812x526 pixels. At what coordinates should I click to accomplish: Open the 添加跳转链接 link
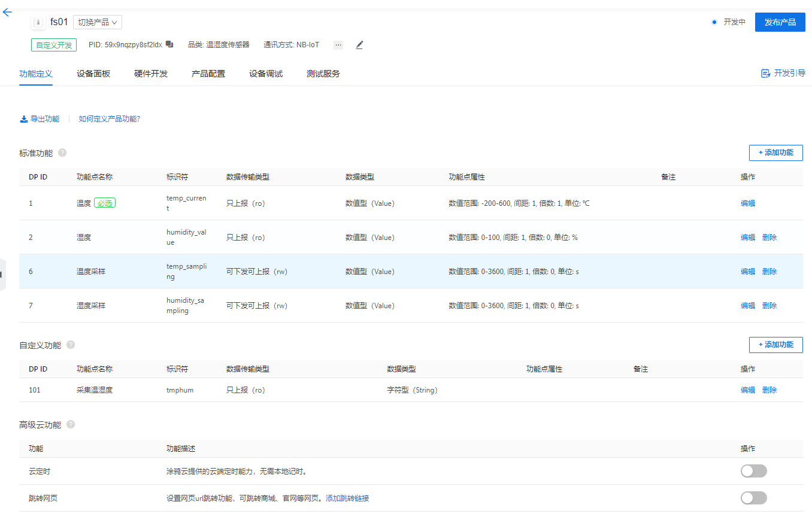coord(347,498)
